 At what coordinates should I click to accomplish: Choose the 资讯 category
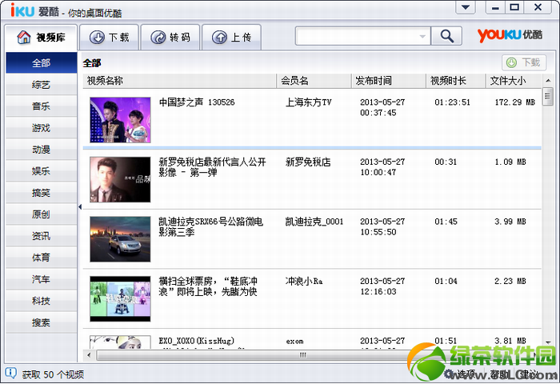tap(41, 236)
